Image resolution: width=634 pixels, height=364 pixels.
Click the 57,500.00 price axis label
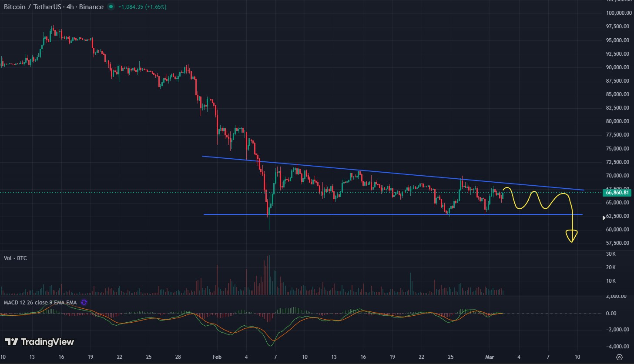coord(617,243)
